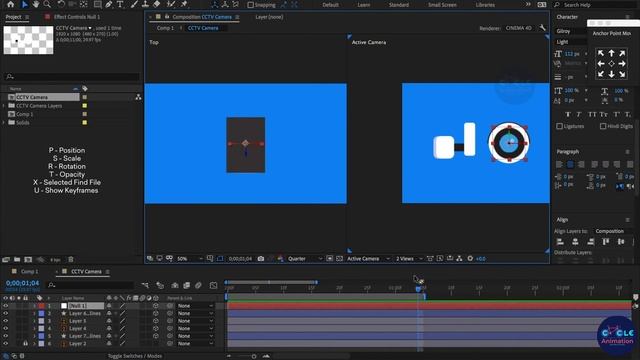Click the anchor point top-left arrow
The width and height of the screenshot is (640, 360).
[x=601, y=53]
